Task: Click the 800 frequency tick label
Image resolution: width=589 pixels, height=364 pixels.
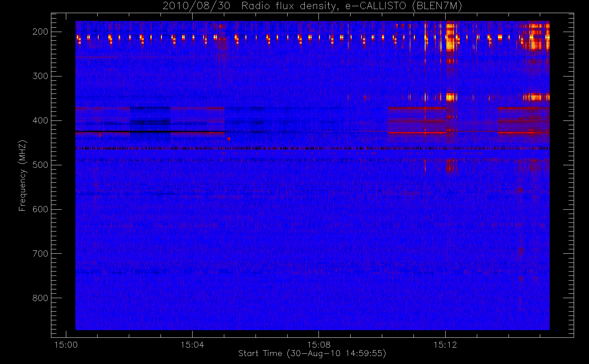Action: click(x=40, y=298)
